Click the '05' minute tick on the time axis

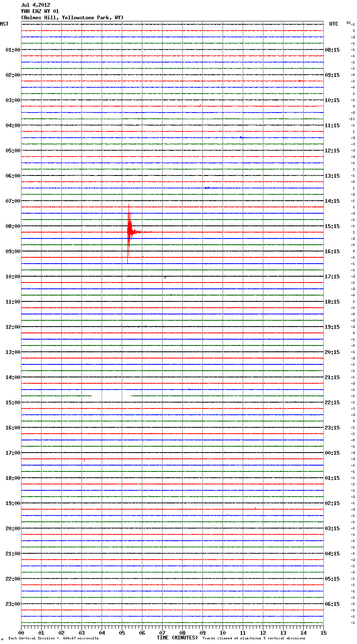tap(122, 633)
